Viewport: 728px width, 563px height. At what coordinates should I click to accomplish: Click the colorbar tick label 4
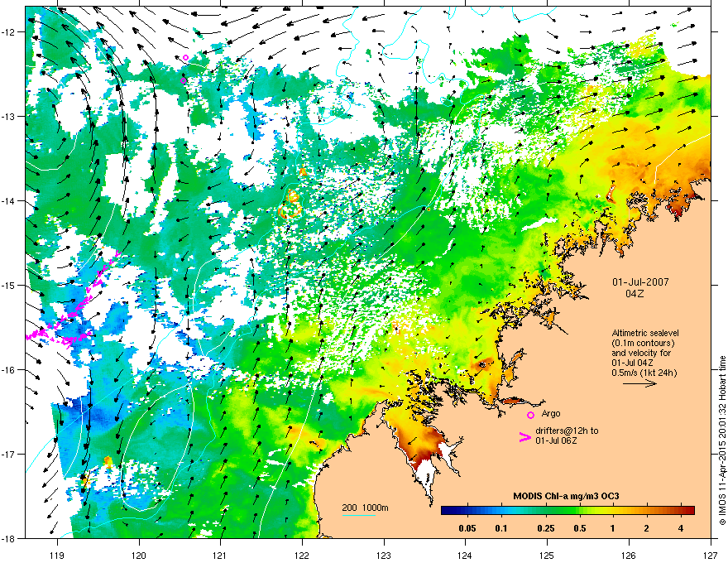[681, 528]
